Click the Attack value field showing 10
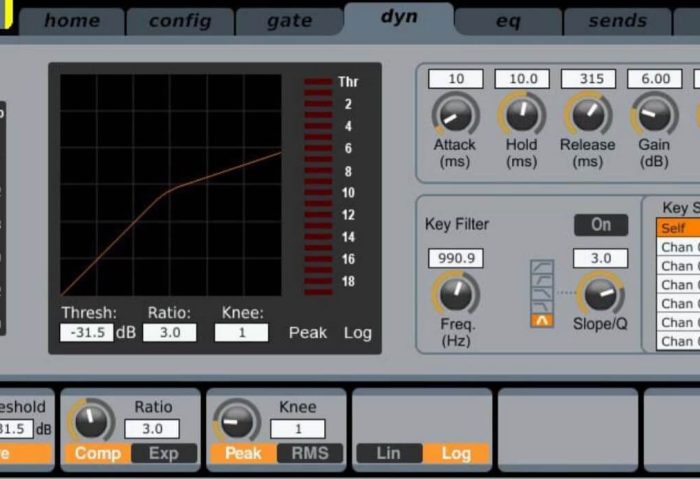Screen dimensions: 700x479 (x=455, y=79)
